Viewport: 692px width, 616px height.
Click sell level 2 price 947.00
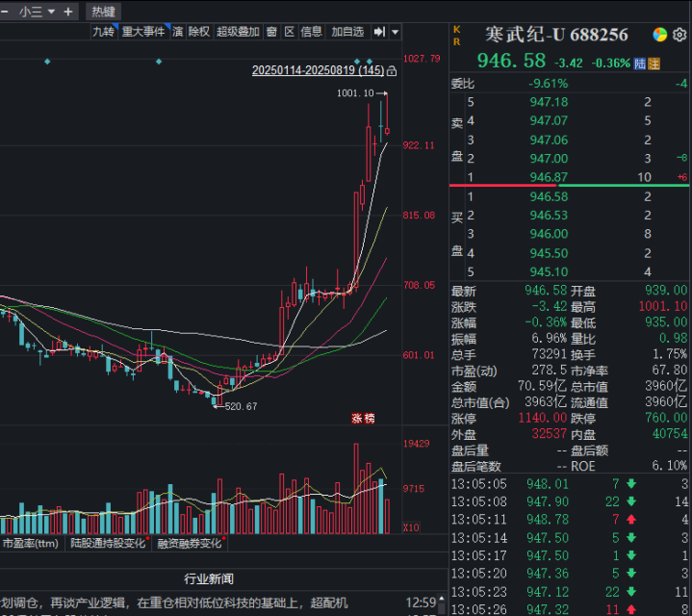[549, 159]
